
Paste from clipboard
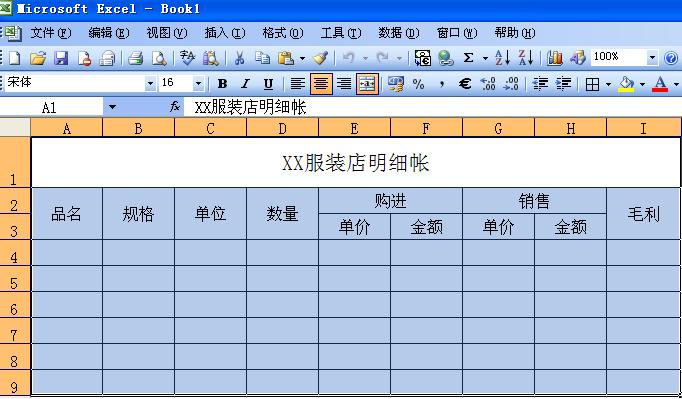[286, 58]
